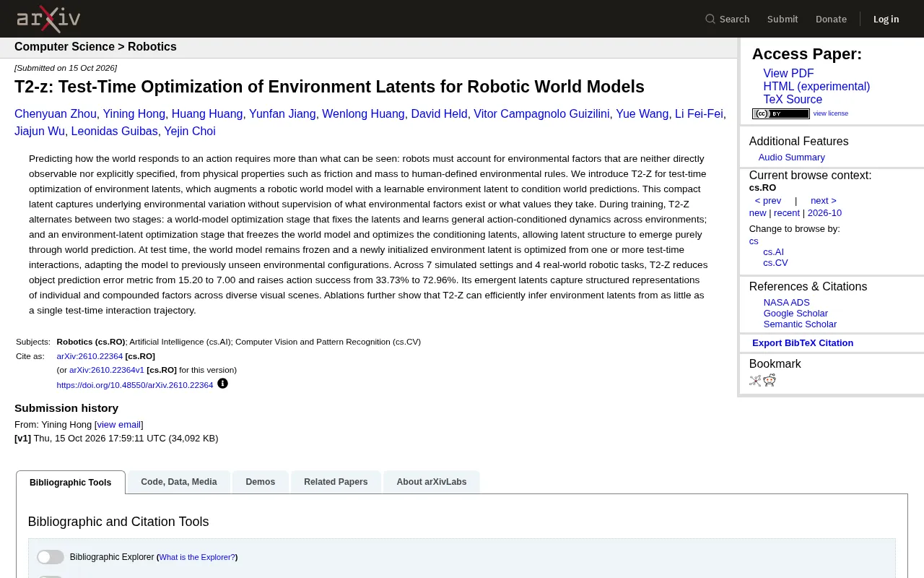The width and height of the screenshot is (924, 578).
Task: Go to next paper link
Action: [824, 201]
